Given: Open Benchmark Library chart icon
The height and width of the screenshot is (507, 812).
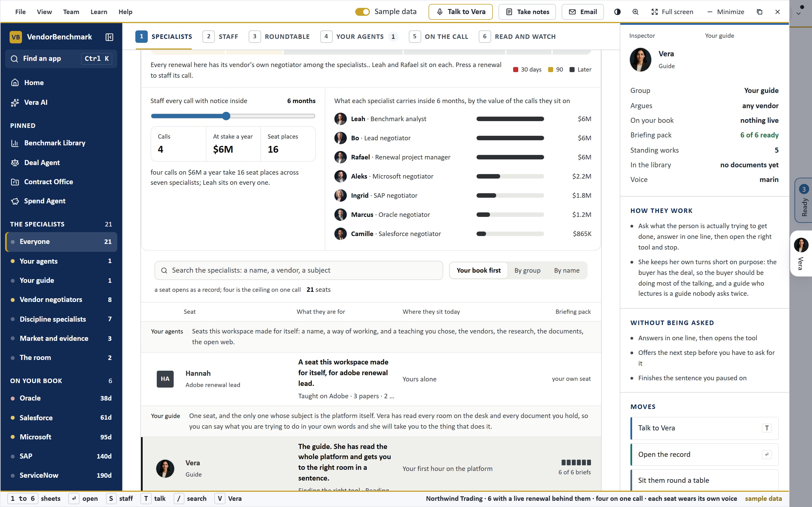Looking at the screenshot, I should 15,143.
